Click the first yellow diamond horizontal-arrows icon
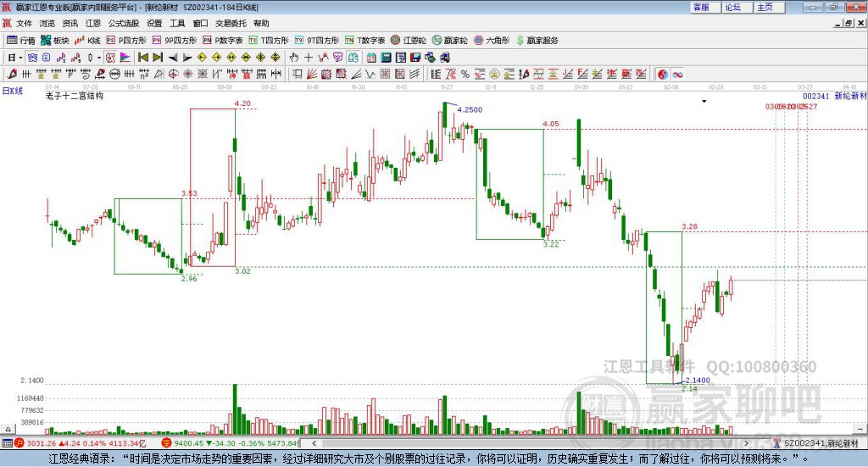The height and width of the screenshot is (467, 868). point(202,57)
